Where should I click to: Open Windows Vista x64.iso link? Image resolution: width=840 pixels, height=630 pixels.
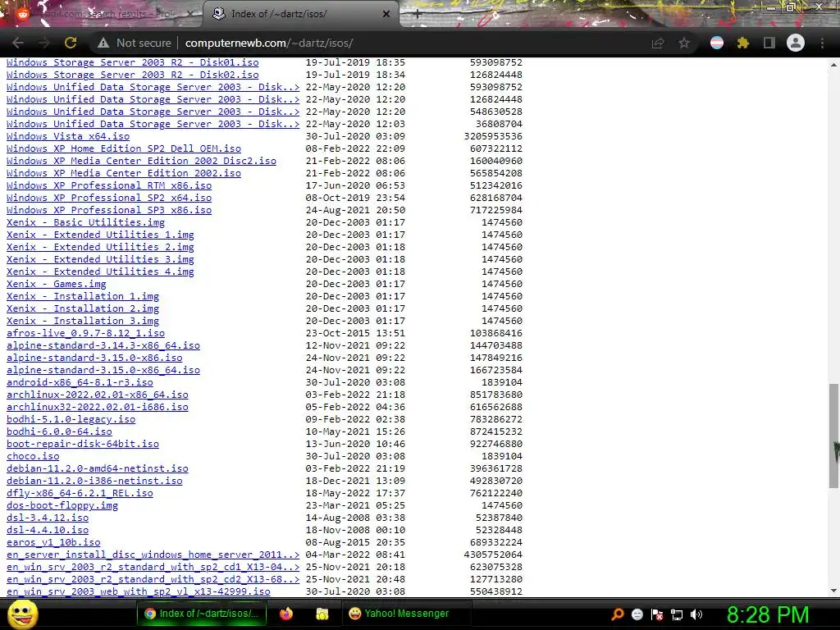coord(68,136)
